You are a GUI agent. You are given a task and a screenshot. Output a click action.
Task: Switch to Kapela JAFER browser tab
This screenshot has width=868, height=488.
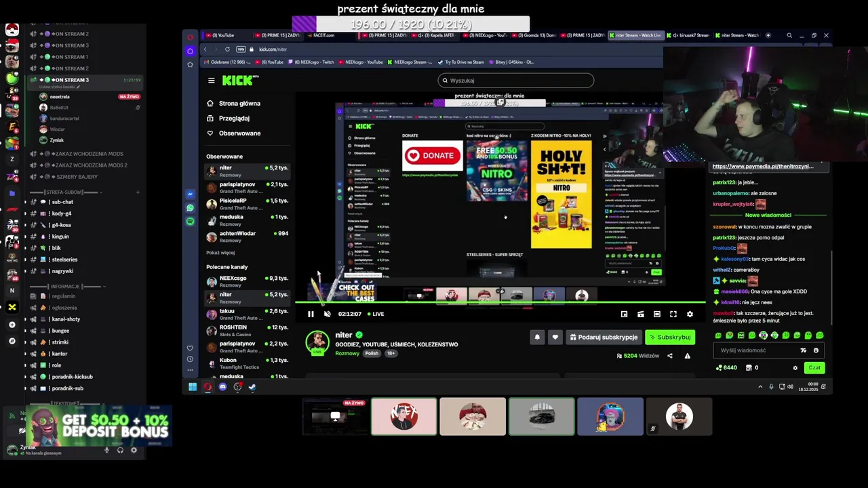pyautogui.click(x=437, y=35)
